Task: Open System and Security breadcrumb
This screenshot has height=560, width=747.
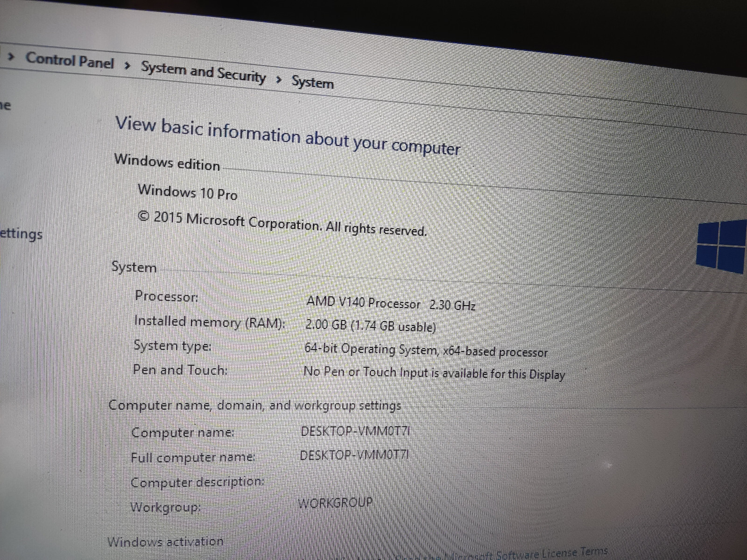Action: [204, 73]
